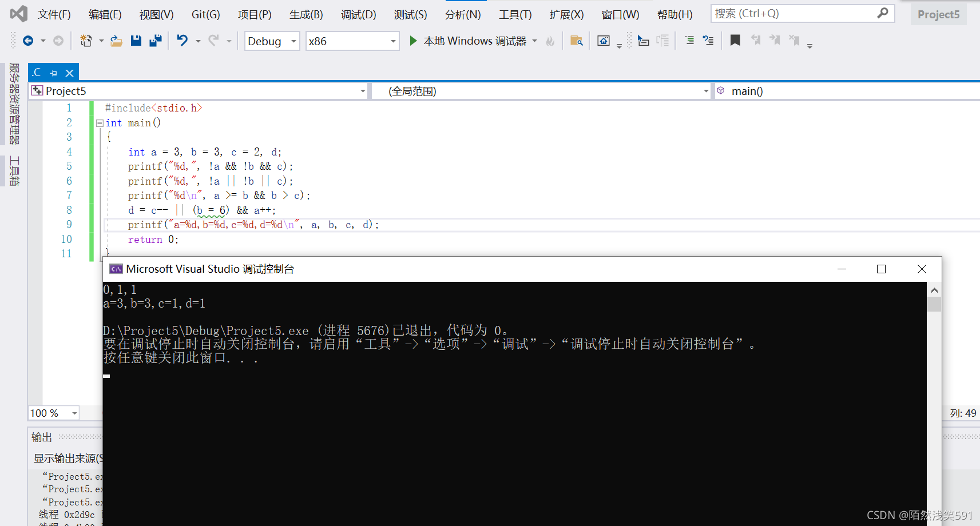
Task: Open the back navigation history dropdown
Action: coord(43,41)
